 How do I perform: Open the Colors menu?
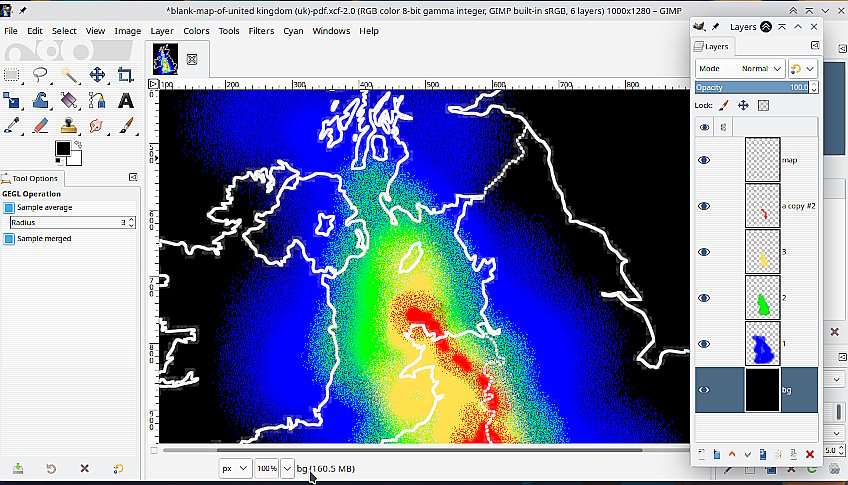click(x=196, y=31)
